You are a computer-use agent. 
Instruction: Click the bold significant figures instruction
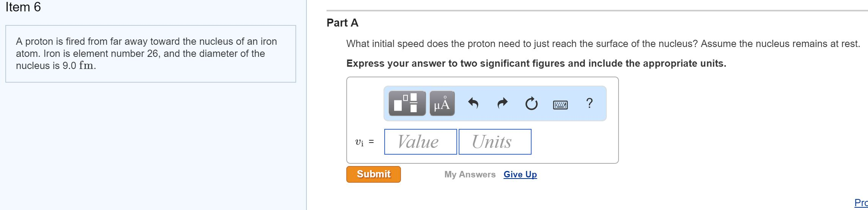(x=536, y=64)
